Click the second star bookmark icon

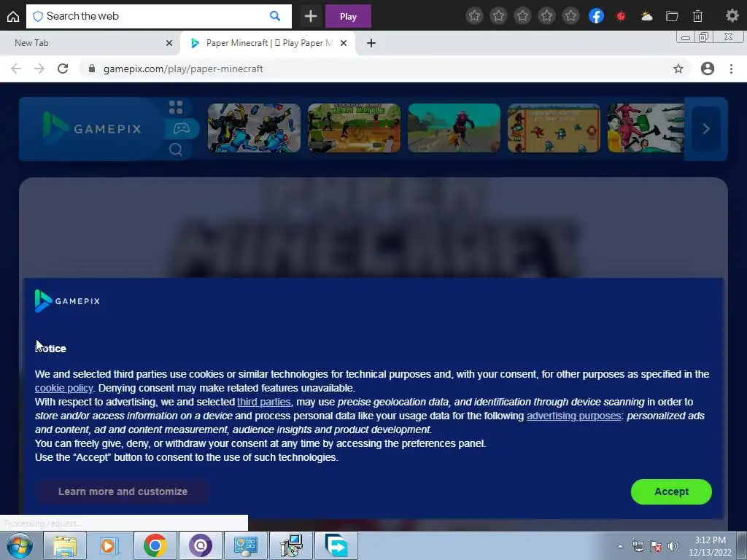[498, 16]
